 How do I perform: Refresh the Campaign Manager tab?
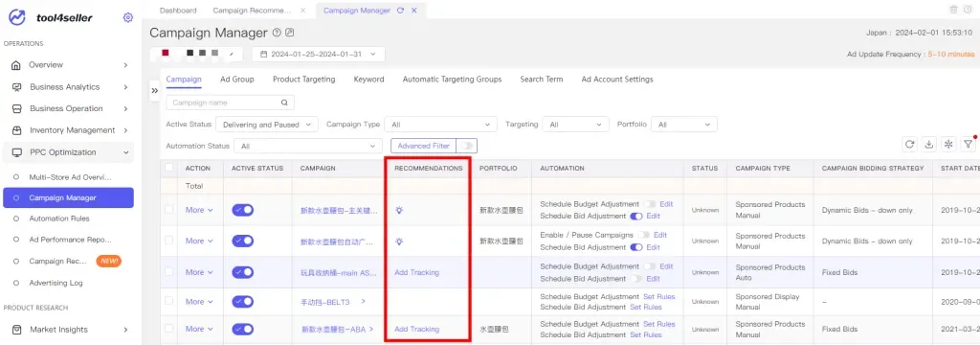click(x=401, y=11)
